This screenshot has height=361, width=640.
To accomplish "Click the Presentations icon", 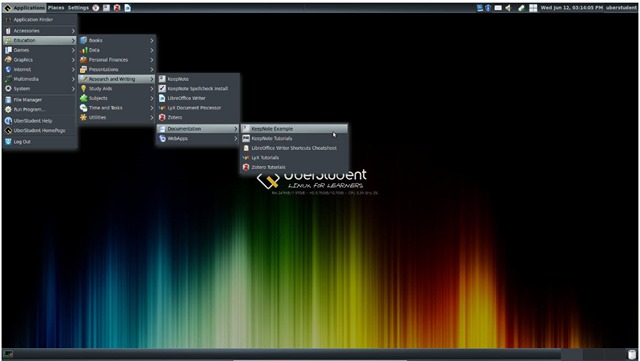I will coord(84,69).
